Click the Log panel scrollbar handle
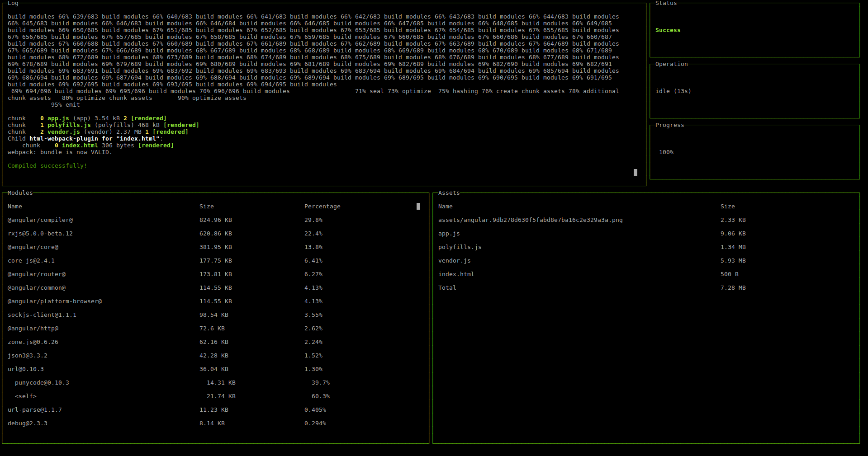868x456 pixels. click(636, 172)
